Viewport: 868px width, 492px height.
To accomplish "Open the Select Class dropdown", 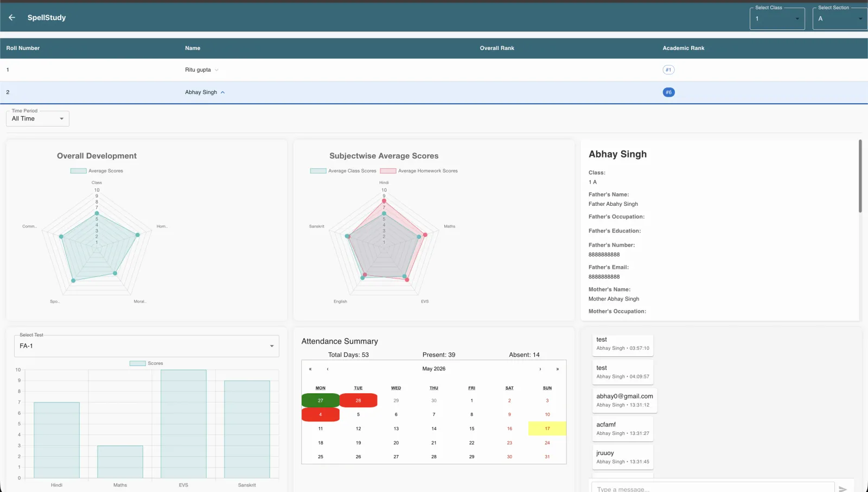I will coord(777,18).
